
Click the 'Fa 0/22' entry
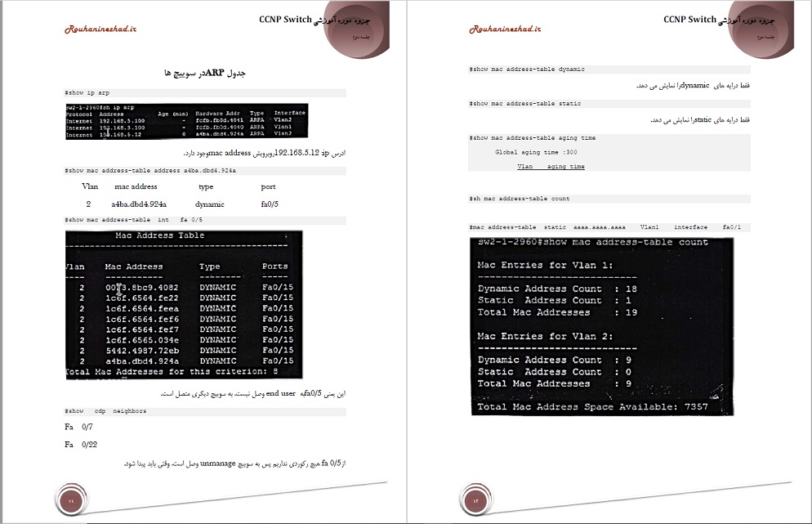[x=81, y=445]
